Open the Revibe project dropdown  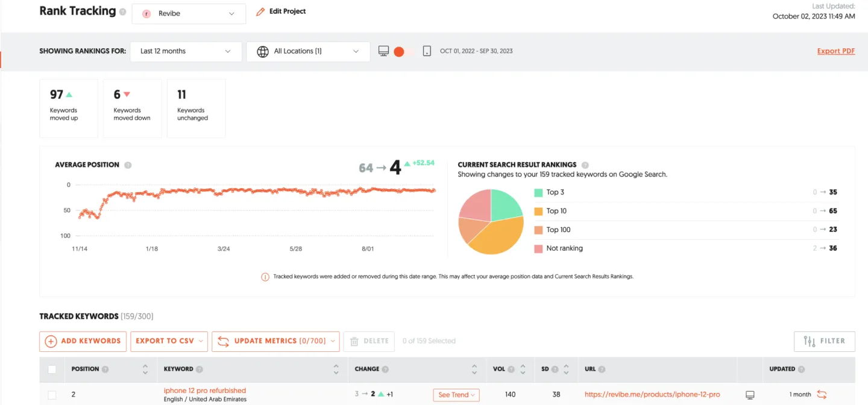[x=189, y=14]
